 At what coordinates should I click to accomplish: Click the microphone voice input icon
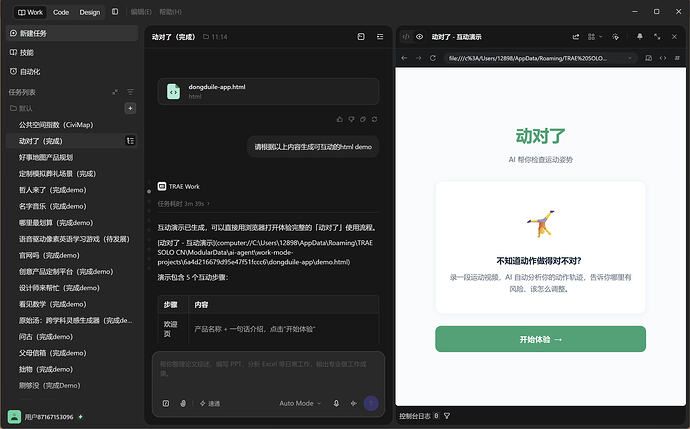(x=336, y=403)
